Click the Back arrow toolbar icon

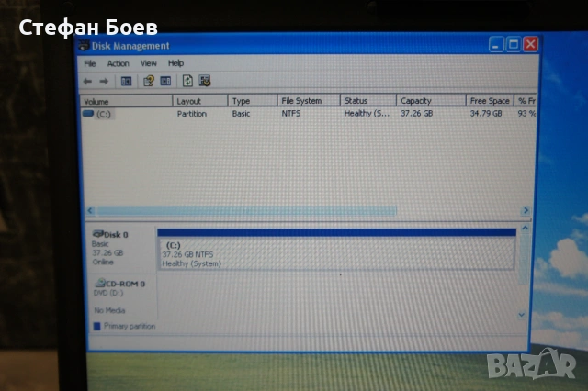(87, 82)
